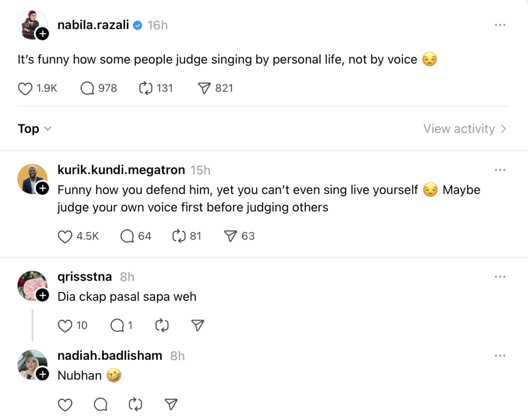Viewport: 528px width, 420px height.
Task: Reply to qrissstna's comment
Action: [117, 326]
